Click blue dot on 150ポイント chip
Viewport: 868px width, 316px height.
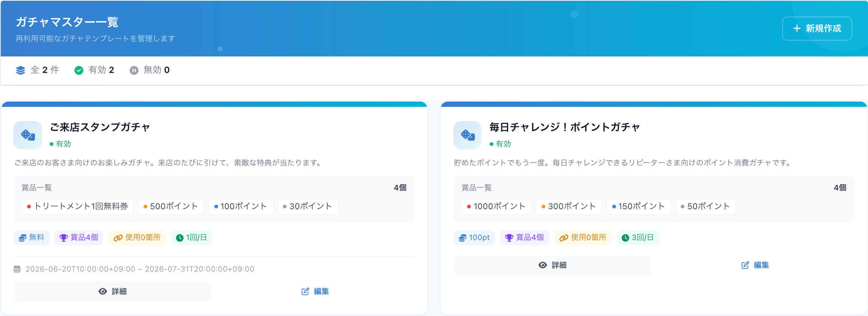coord(614,207)
